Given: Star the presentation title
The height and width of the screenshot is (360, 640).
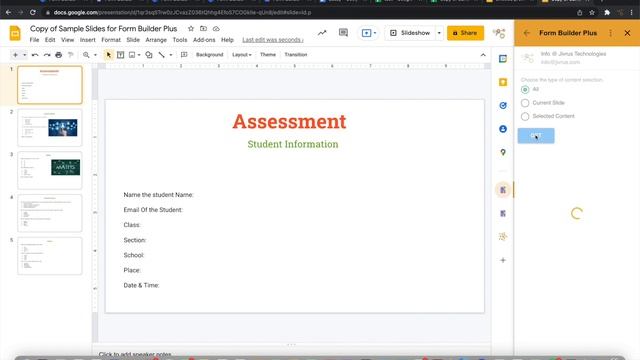Looking at the screenshot, I should pos(191,29).
